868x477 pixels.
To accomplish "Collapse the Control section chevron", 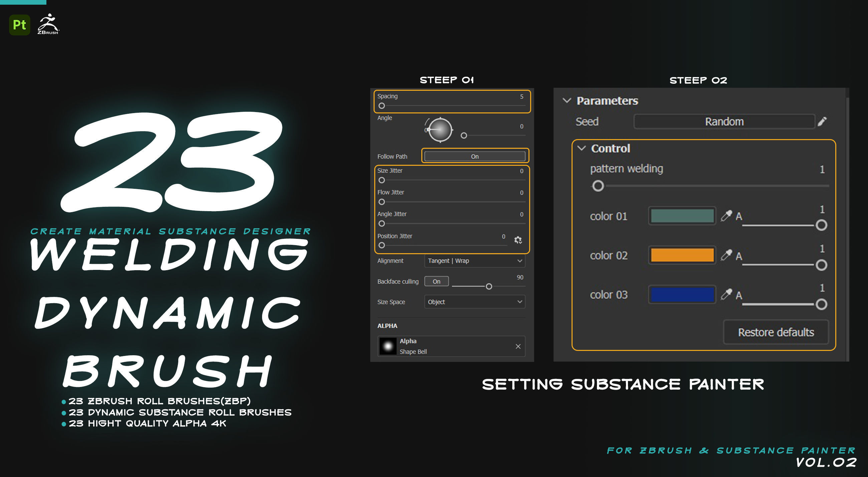I will pyautogui.click(x=582, y=148).
